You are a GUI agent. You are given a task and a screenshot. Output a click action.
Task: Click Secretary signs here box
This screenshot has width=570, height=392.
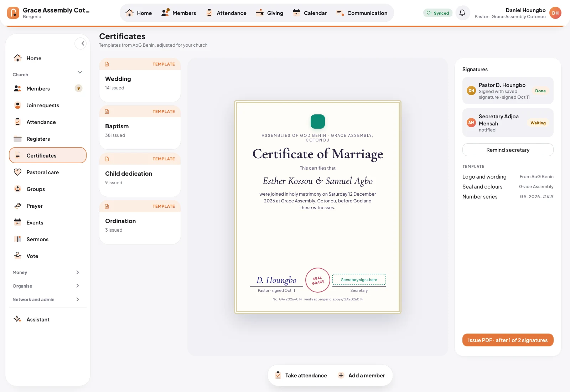[359, 280]
